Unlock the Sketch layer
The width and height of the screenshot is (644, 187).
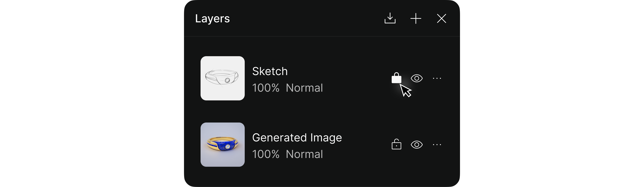click(x=396, y=78)
